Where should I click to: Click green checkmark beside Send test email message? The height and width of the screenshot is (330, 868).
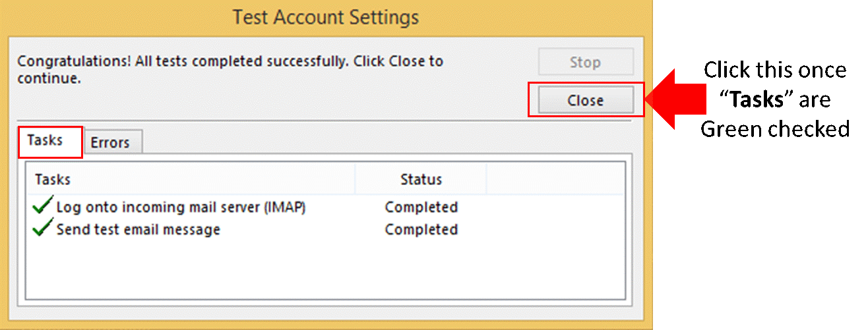click(42, 229)
